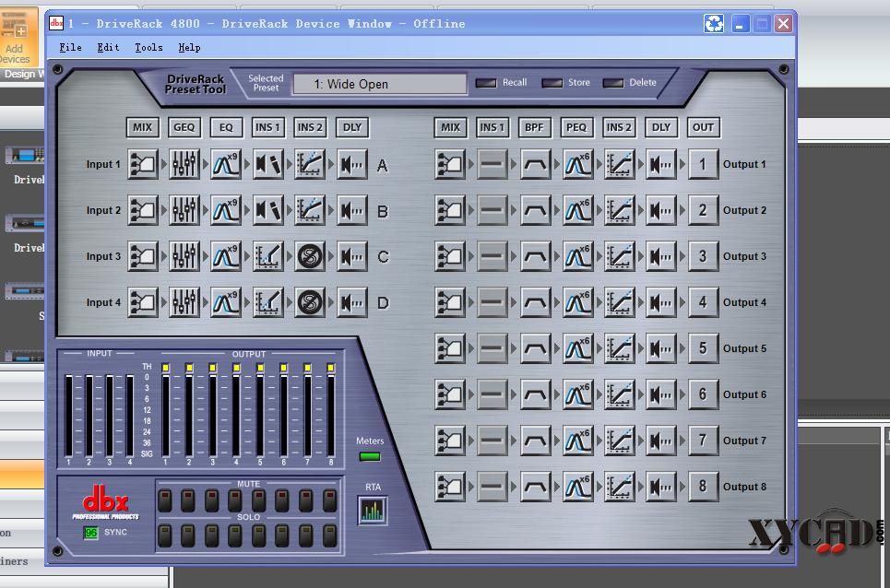Toggle the fourth SOLO switch for output 4
This screenshot has height=588, width=890.
tap(235, 535)
